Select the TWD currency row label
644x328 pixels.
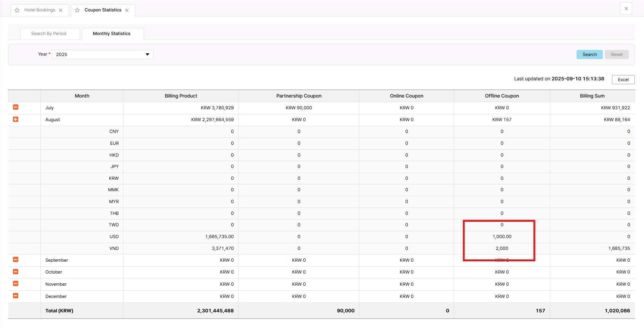click(114, 225)
